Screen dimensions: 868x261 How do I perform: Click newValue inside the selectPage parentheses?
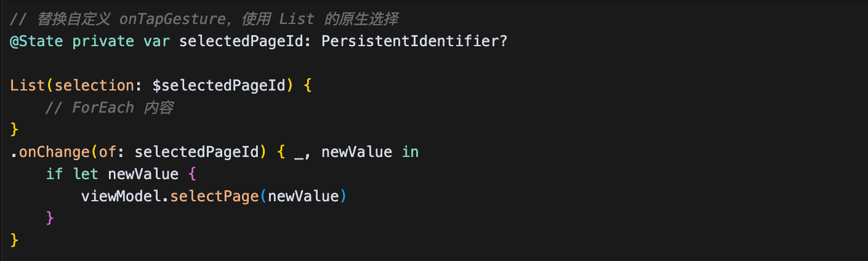303,196
